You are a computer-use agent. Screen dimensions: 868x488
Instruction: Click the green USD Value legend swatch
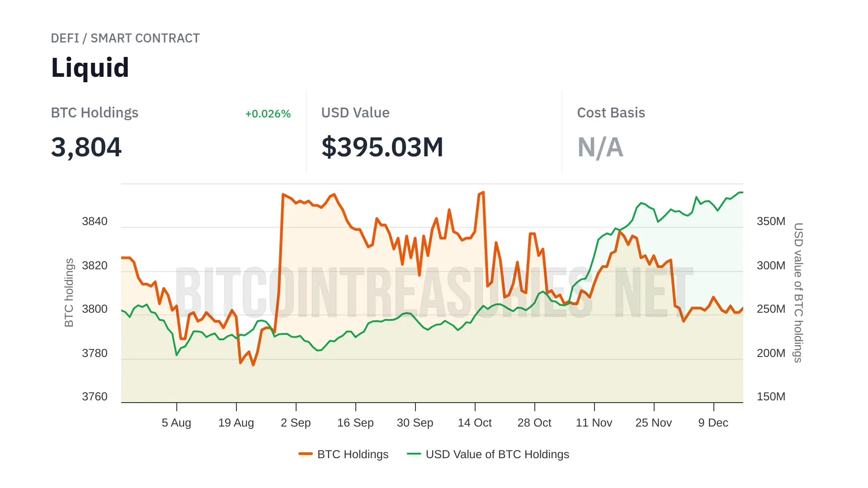tap(414, 454)
